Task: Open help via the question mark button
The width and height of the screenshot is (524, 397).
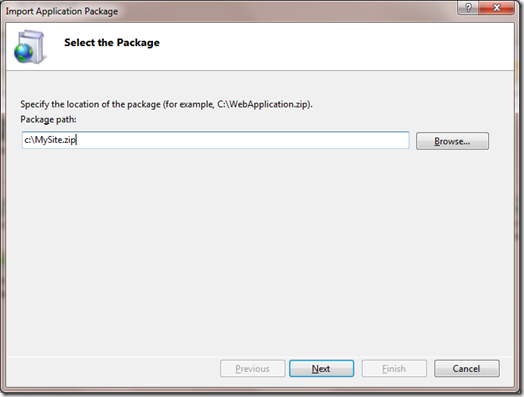Action: pos(468,7)
